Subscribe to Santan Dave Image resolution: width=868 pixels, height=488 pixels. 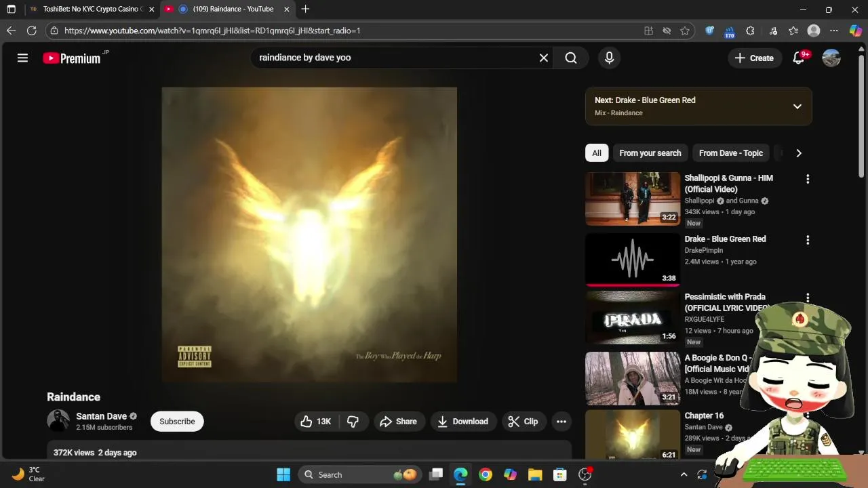click(177, 422)
